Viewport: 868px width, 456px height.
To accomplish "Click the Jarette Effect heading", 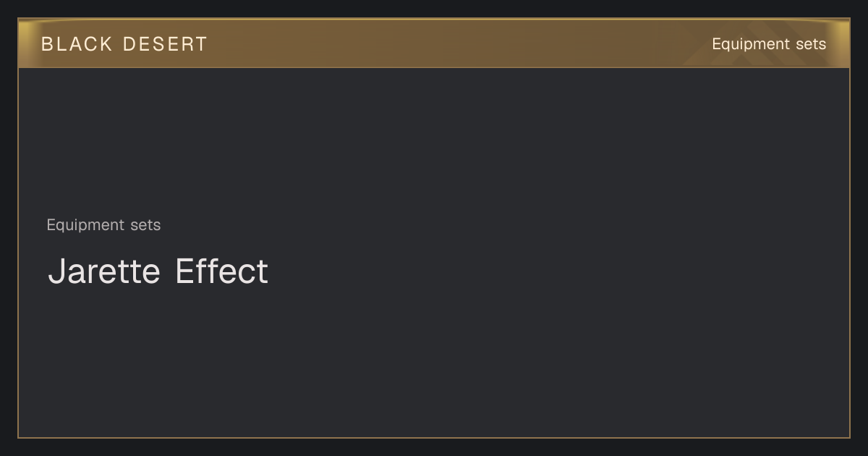I will (x=158, y=271).
